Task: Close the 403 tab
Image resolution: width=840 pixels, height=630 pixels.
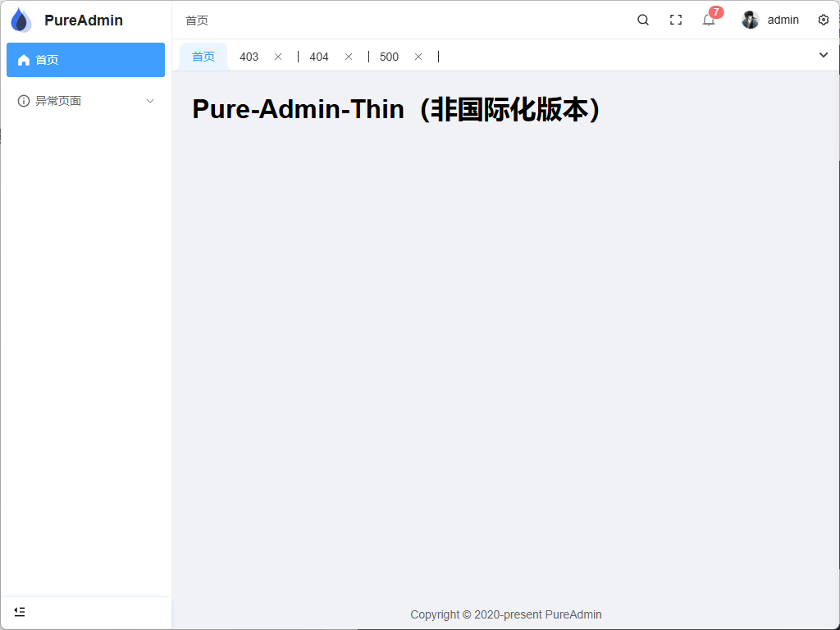Action: tap(278, 57)
